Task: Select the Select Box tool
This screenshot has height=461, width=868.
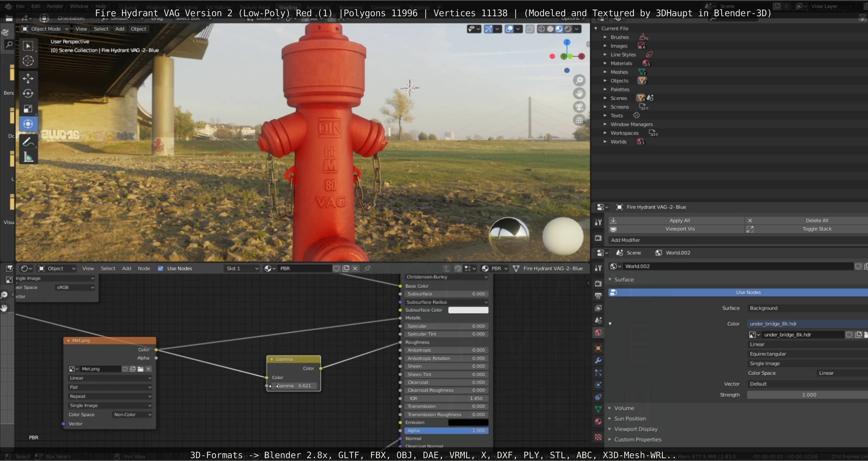Action: [28, 46]
